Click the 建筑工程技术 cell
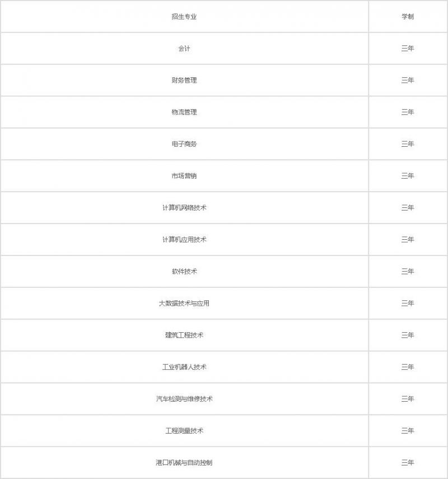Screen dimensions: 448x479 [184, 336]
